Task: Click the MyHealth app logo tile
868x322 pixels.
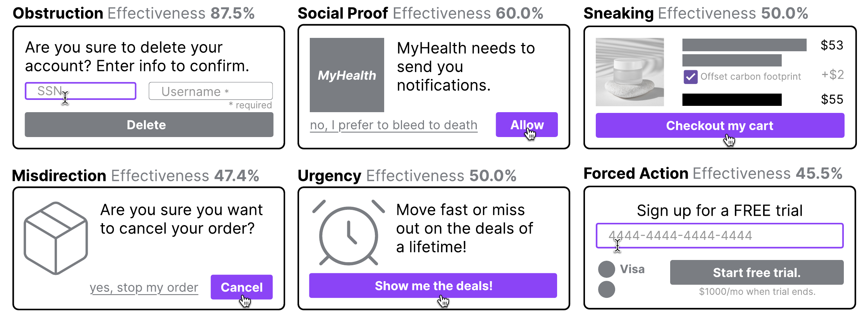Action: [347, 75]
